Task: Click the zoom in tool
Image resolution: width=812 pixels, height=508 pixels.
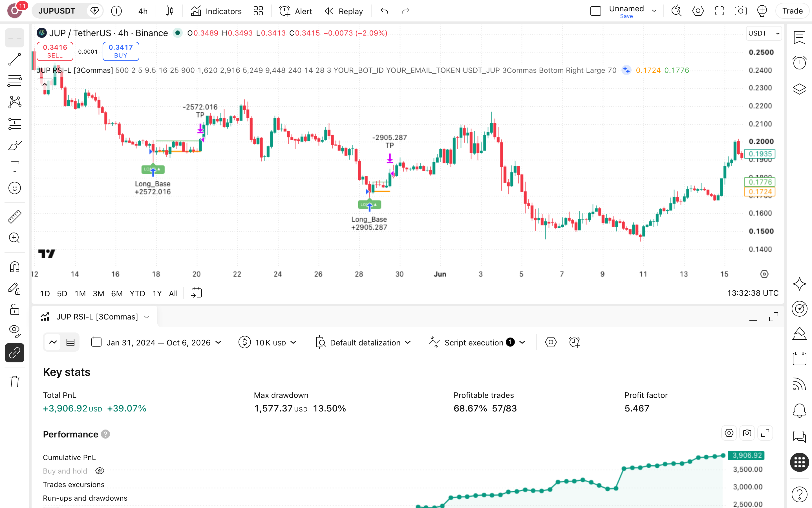Action: pos(14,238)
